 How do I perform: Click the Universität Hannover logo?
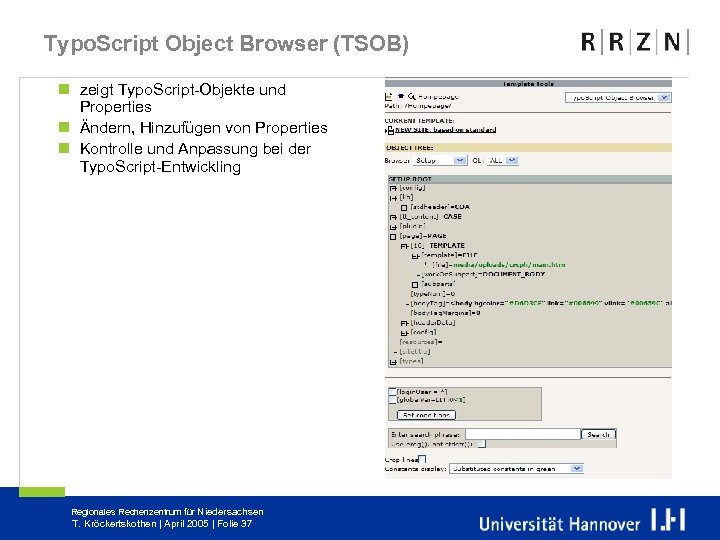(582, 521)
